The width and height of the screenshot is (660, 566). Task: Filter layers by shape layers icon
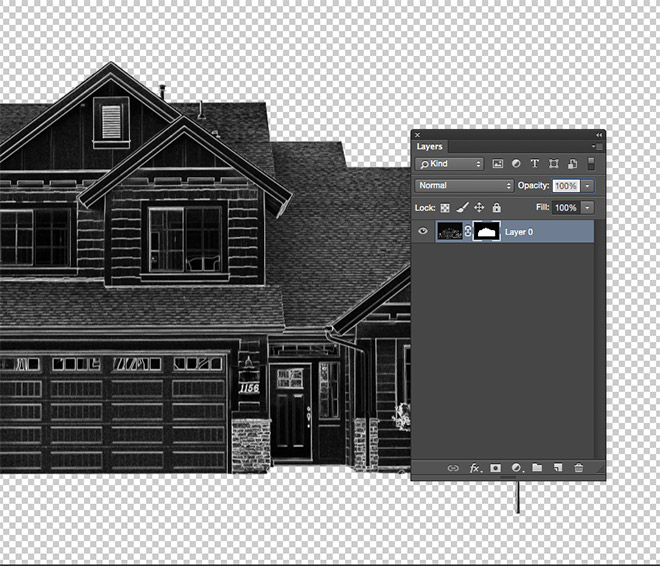tap(554, 164)
